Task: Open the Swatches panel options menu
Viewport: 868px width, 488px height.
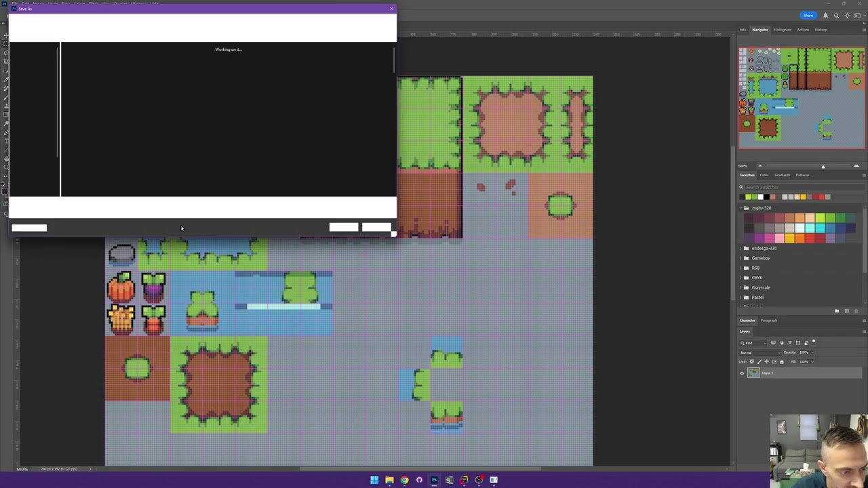Action: click(x=864, y=176)
